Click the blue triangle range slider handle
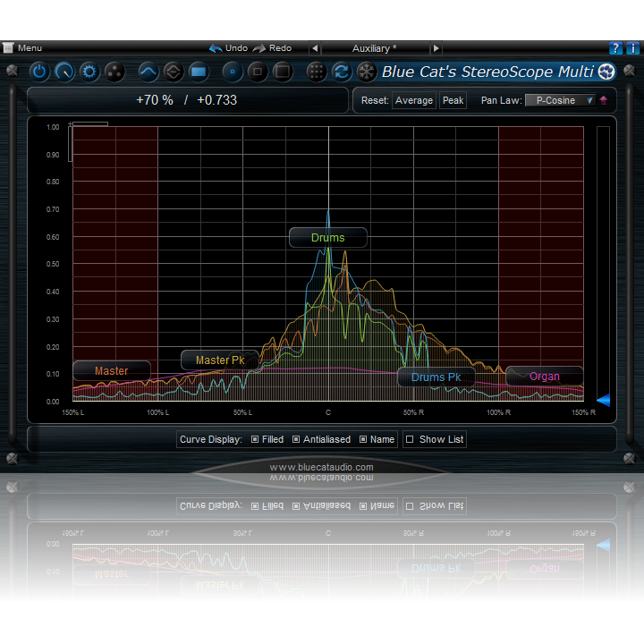Image resolution: width=644 pixels, height=644 pixels. coord(604,400)
